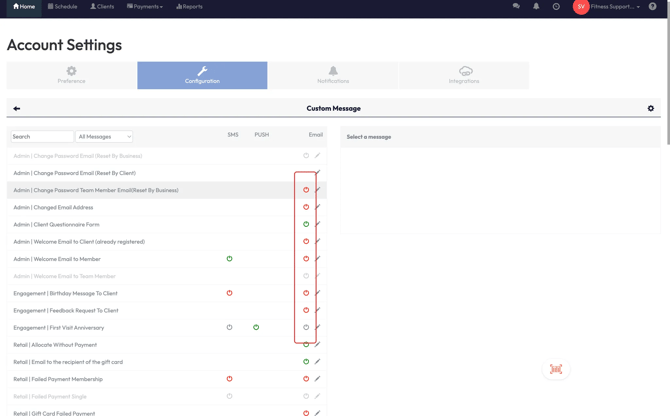Click the help question mark icon

(x=653, y=7)
